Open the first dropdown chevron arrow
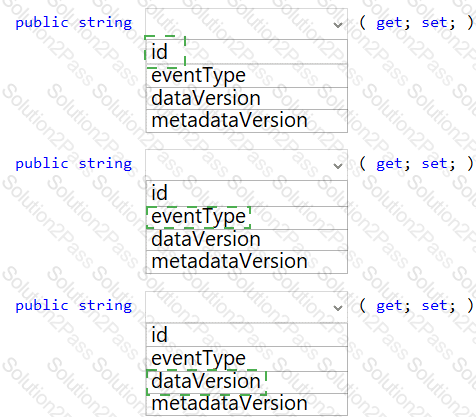476x417 pixels. 338,25
